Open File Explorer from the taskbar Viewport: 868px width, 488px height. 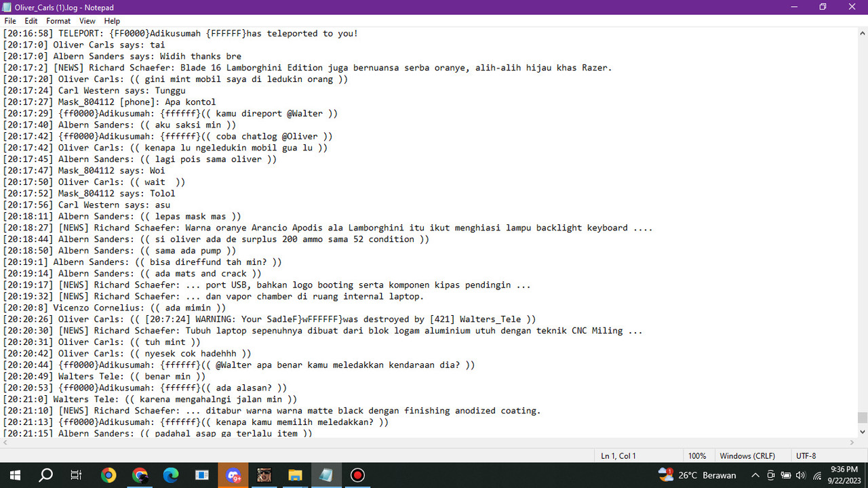295,475
